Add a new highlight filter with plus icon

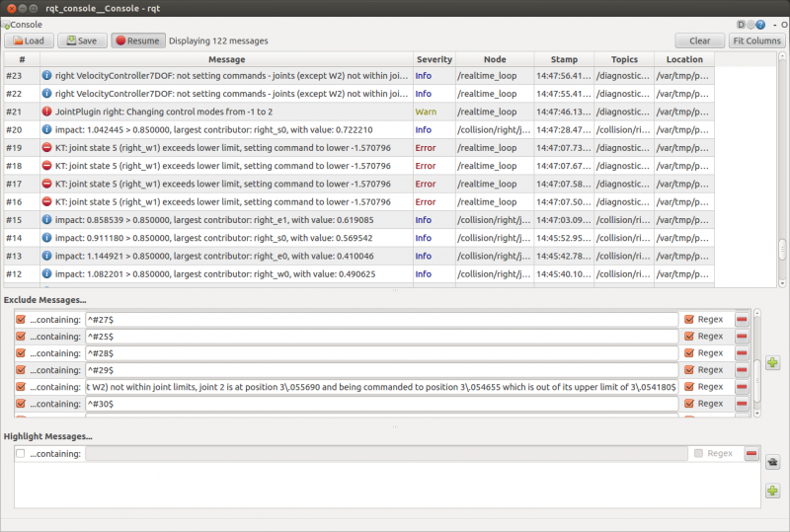(x=772, y=491)
